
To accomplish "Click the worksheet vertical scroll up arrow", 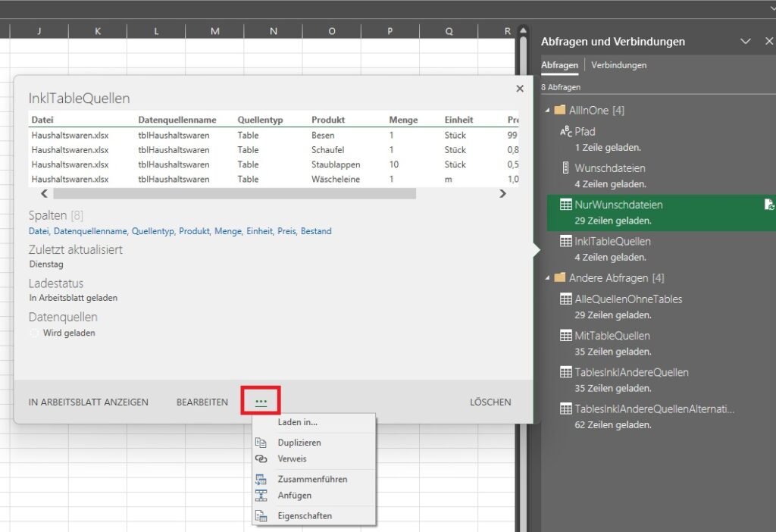I will pyautogui.click(x=523, y=30).
